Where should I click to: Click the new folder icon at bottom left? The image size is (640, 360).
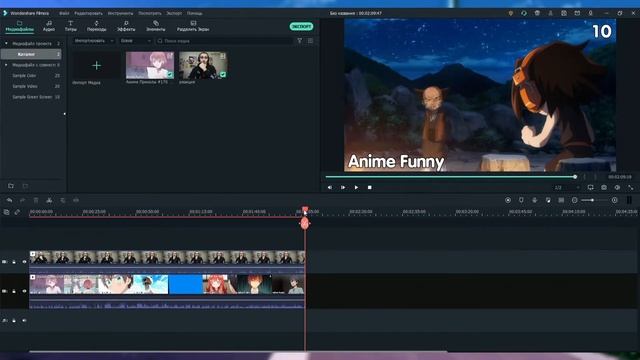(11, 186)
